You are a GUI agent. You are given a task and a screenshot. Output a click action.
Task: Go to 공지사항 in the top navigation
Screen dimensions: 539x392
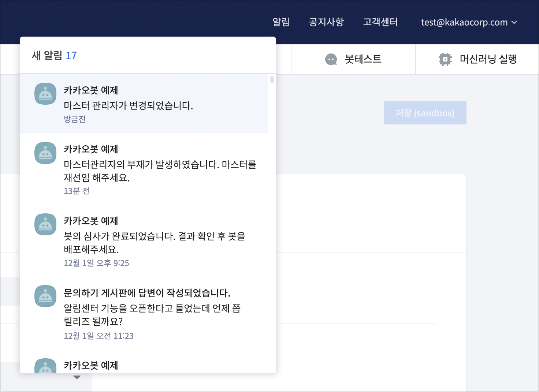[x=326, y=22]
